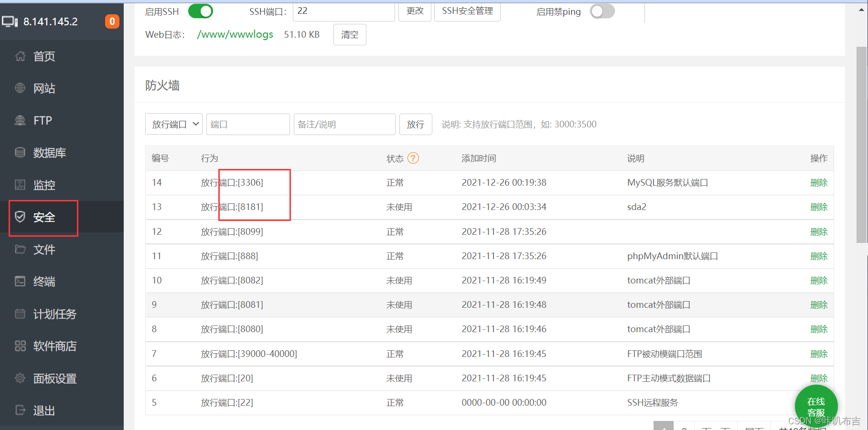Click 清空 to clear web logs
Viewport: 868px width, 430px height.
[350, 34]
